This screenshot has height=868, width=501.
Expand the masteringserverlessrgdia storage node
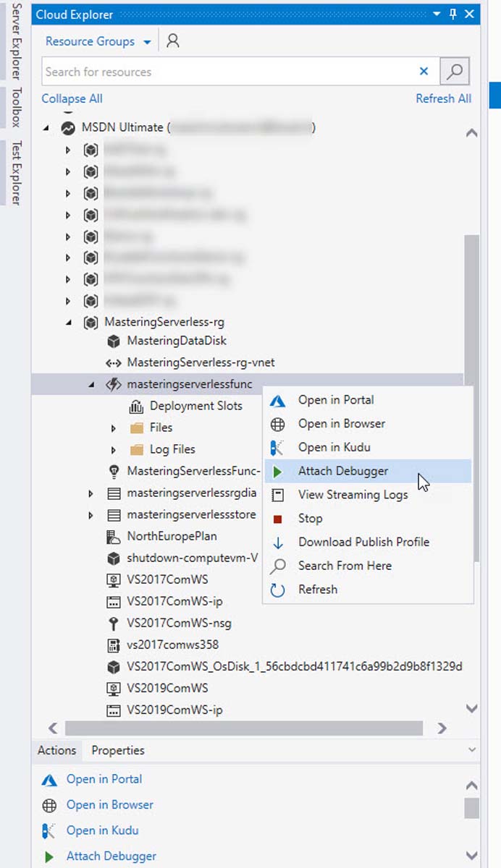90,494
